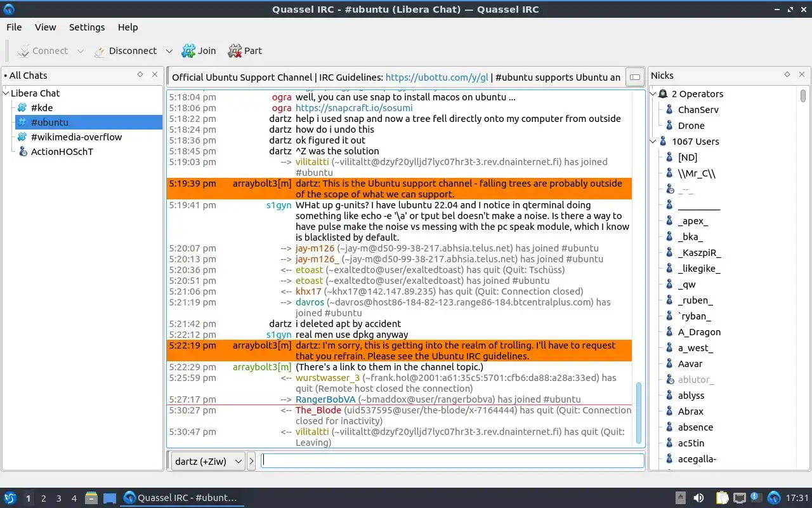Click the Quassel tray icon

773,498
